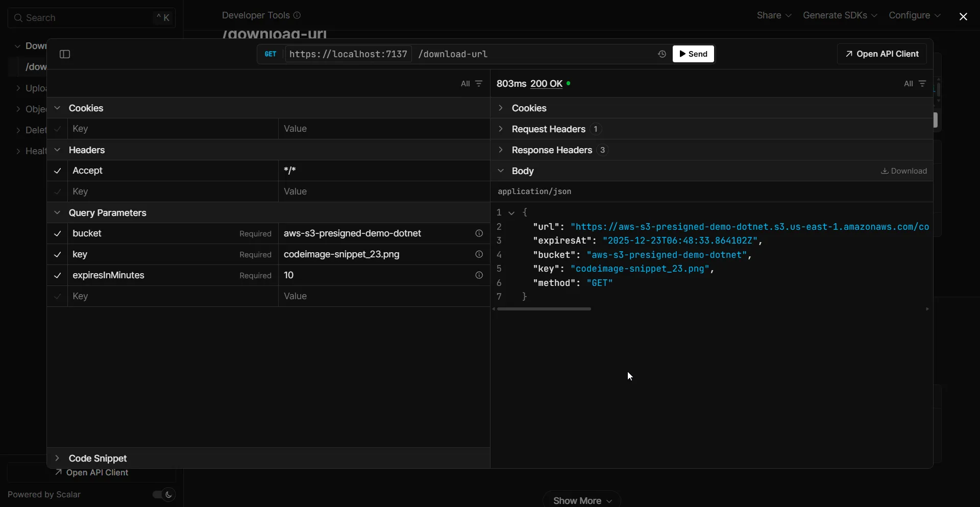
Task: Open the Configure menu
Action: tap(914, 16)
